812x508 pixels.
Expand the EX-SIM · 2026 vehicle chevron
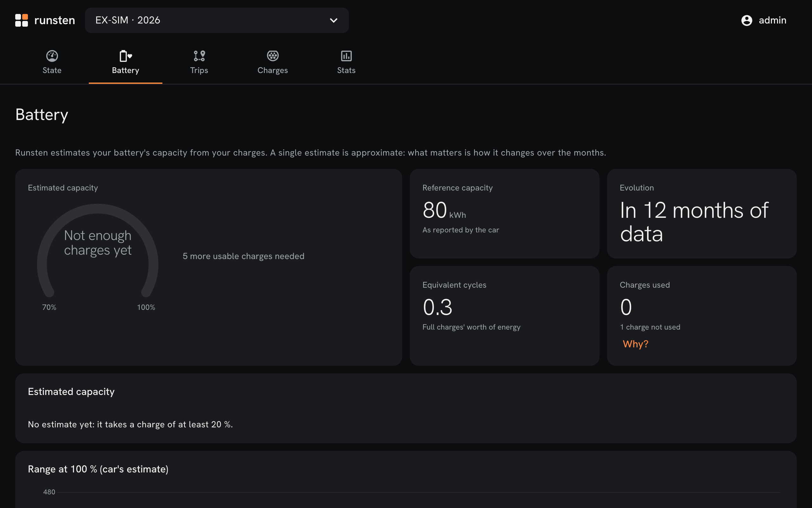point(334,20)
